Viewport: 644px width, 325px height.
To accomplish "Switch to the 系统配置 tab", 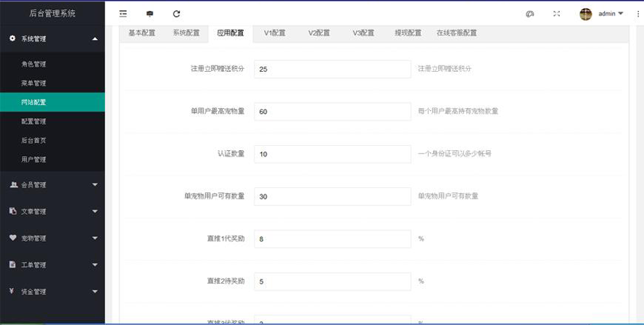I will (x=186, y=33).
